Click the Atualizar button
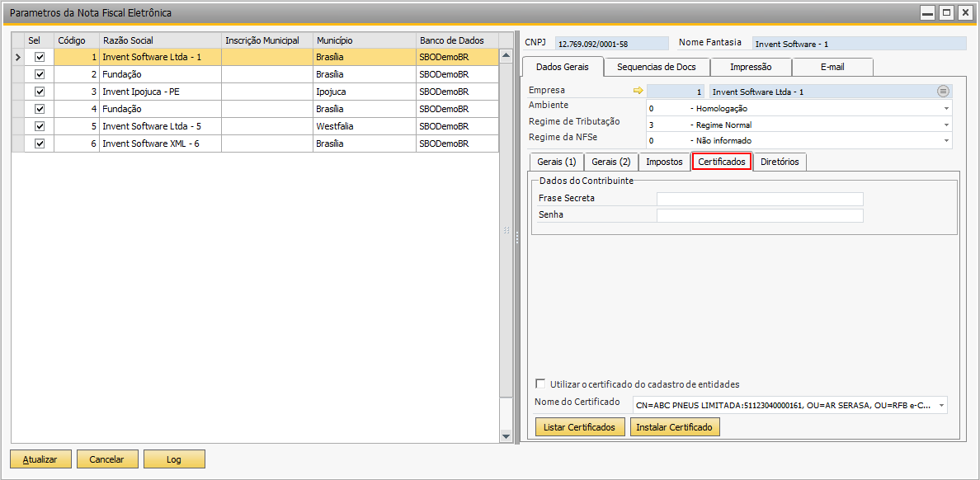Image resolution: width=980 pixels, height=480 pixels. 40,459
